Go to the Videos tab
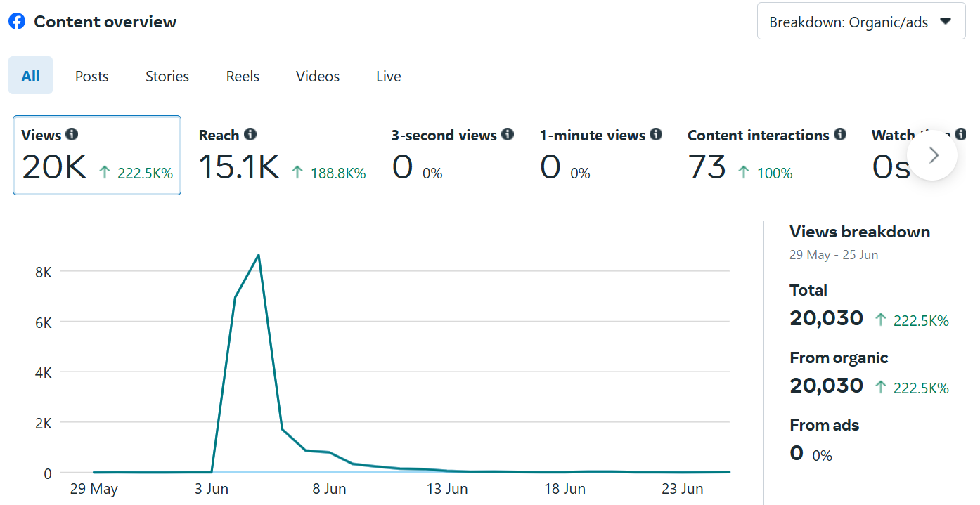The width and height of the screenshot is (980, 505). (318, 76)
